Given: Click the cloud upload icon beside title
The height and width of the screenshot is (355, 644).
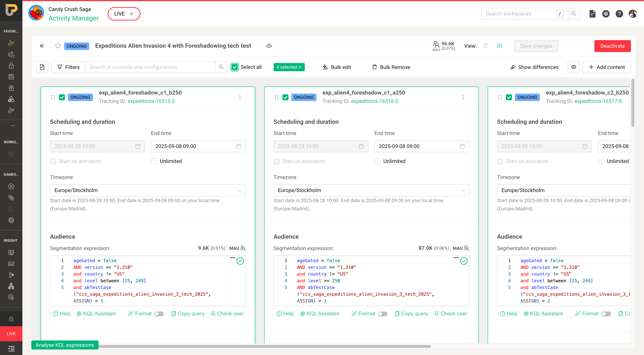Looking at the screenshot, I should 269,46.
